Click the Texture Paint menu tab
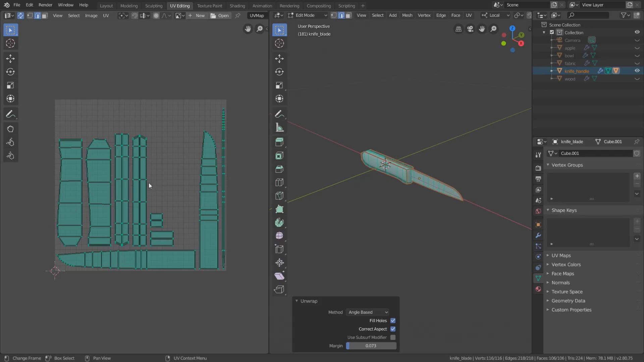 point(209,5)
